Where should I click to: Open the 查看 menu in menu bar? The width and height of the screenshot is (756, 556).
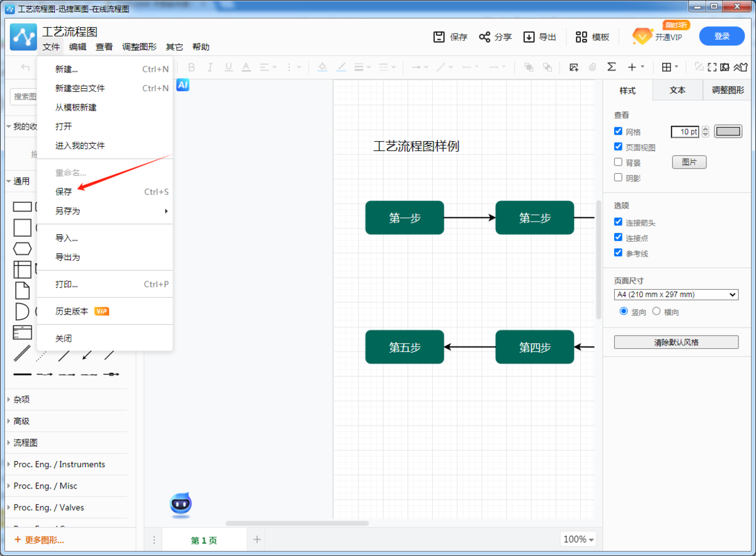tap(104, 47)
